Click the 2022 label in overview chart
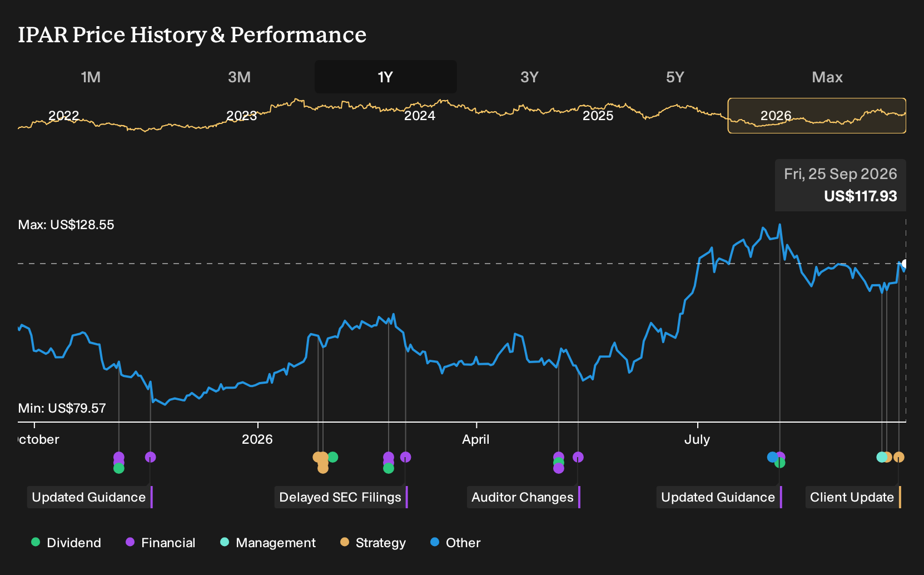 [x=63, y=116]
